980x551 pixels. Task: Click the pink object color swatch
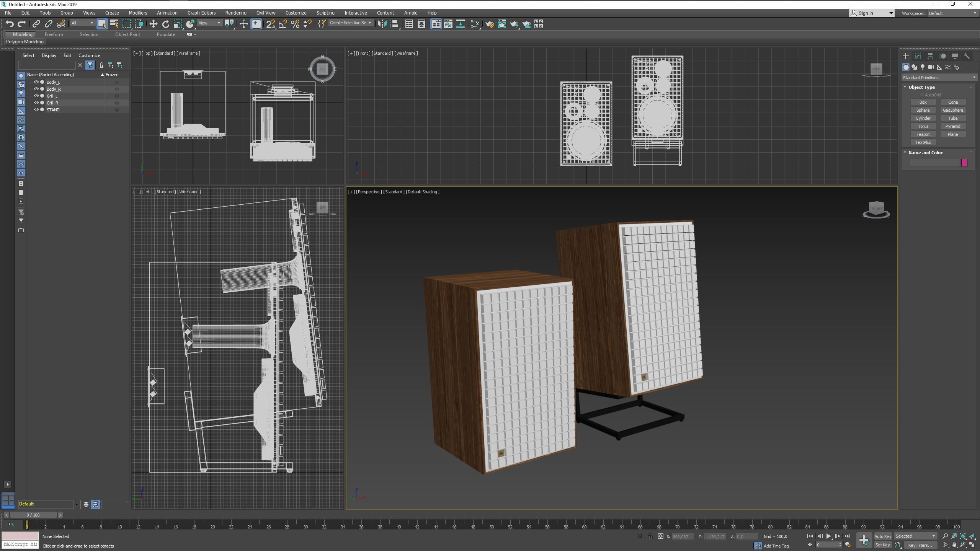(964, 163)
